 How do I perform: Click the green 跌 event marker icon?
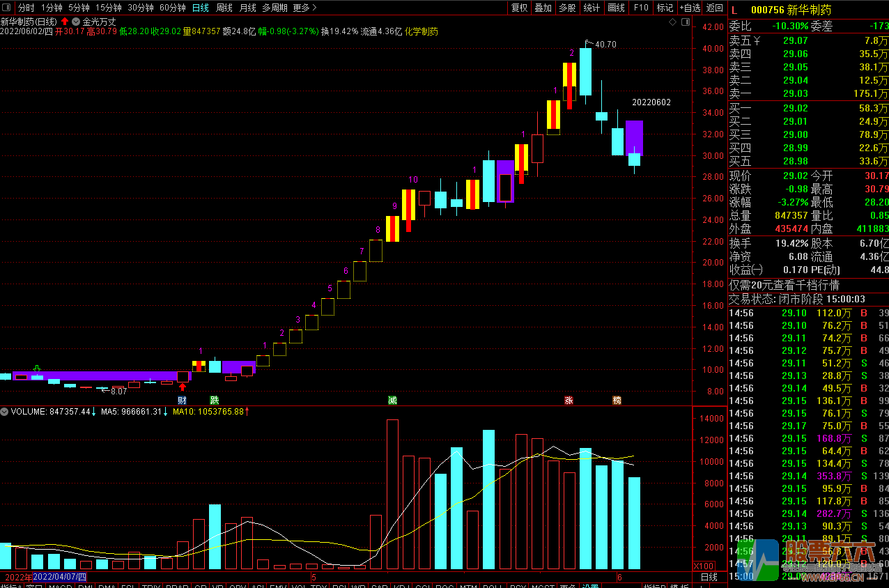point(214,400)
